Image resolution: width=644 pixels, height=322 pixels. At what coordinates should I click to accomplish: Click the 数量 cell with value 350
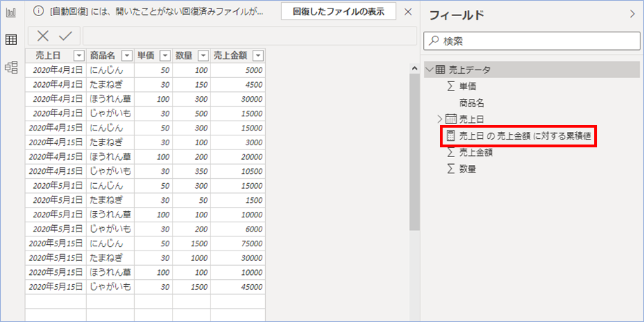tap(192, 171)
